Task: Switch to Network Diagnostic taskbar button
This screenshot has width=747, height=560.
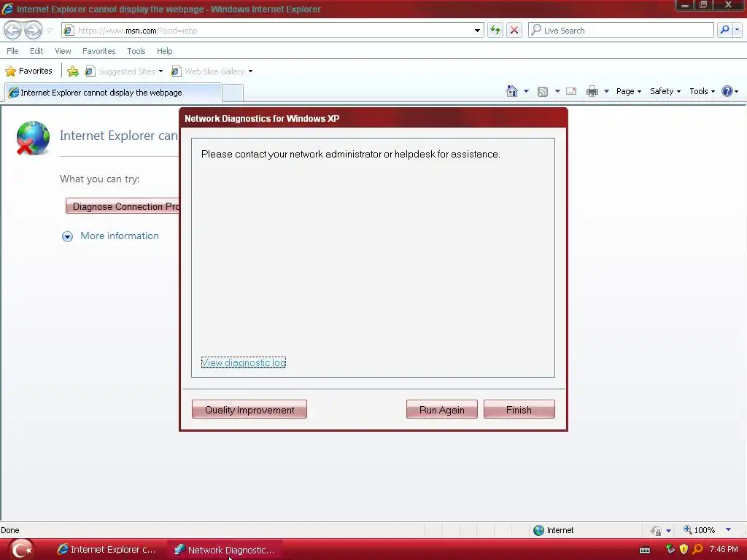Action: [225, 550]
